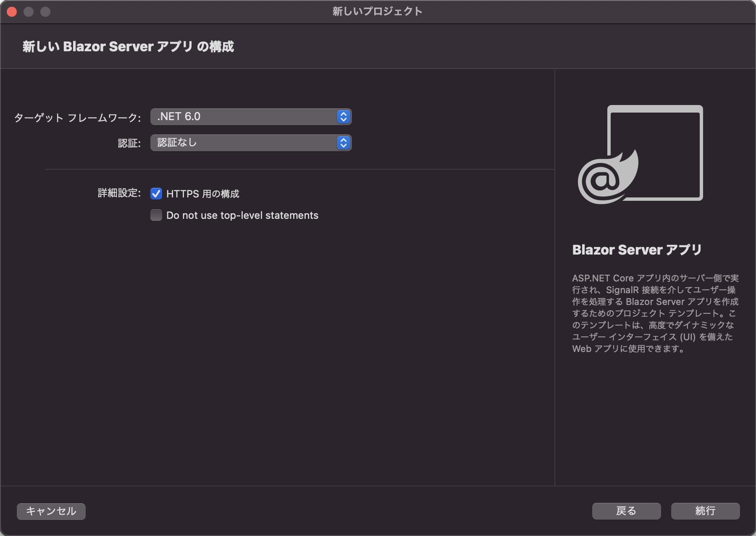
Task: Click the zoom window button
Action: point(45,12)
